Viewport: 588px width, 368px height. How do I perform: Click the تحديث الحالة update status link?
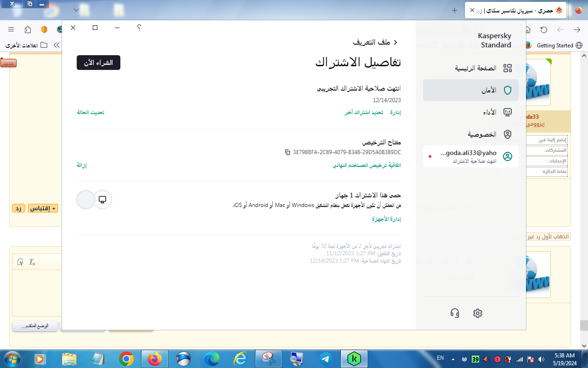coord(90,112)
